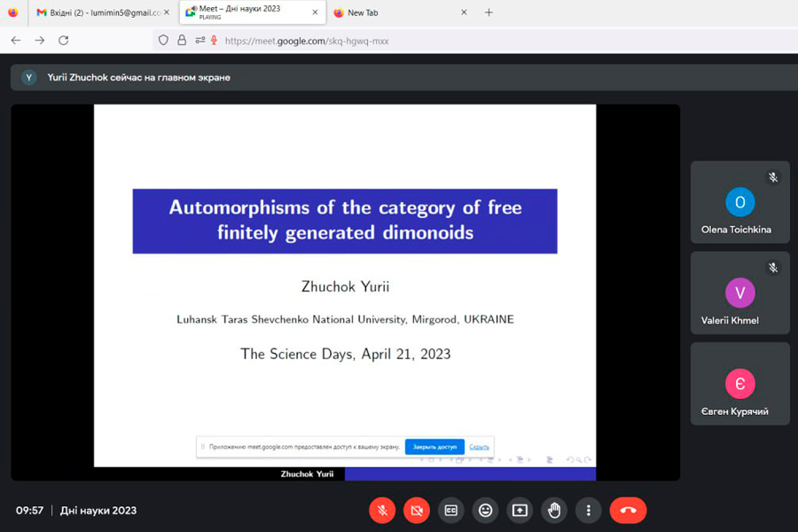Viewport: 798px width, 532px height.
Task: Close the Gmail tab
Action: pyautogui.click(x=167, y=12)
